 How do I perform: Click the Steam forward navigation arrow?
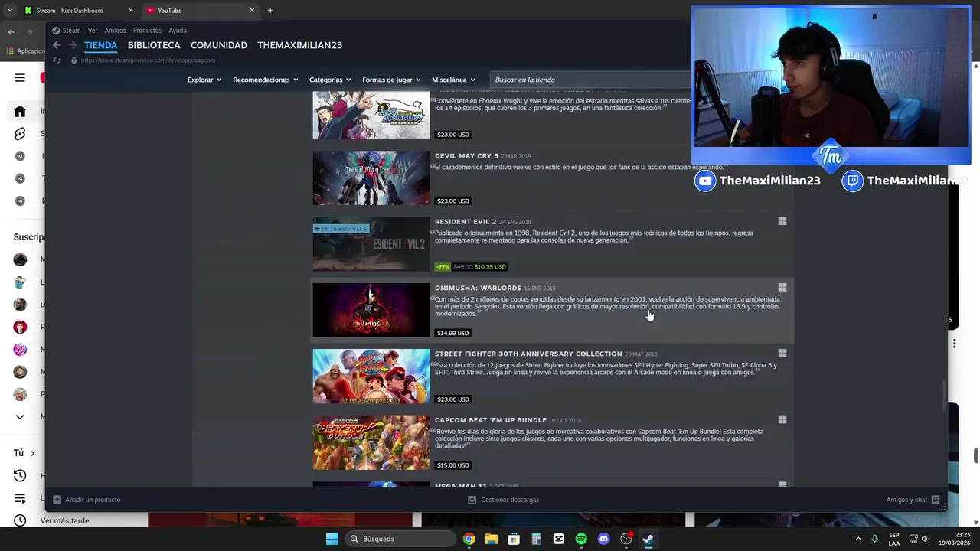point(73,45)
